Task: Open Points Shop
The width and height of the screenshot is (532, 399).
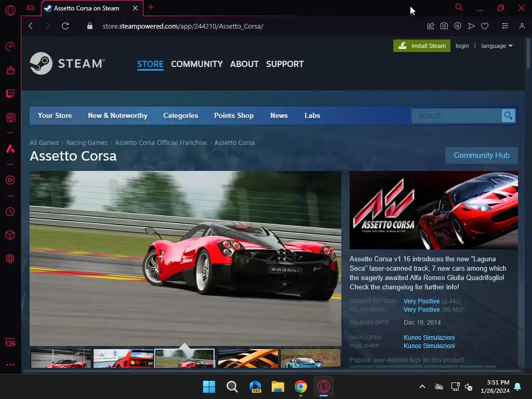Action: click(x=234, y=116)
